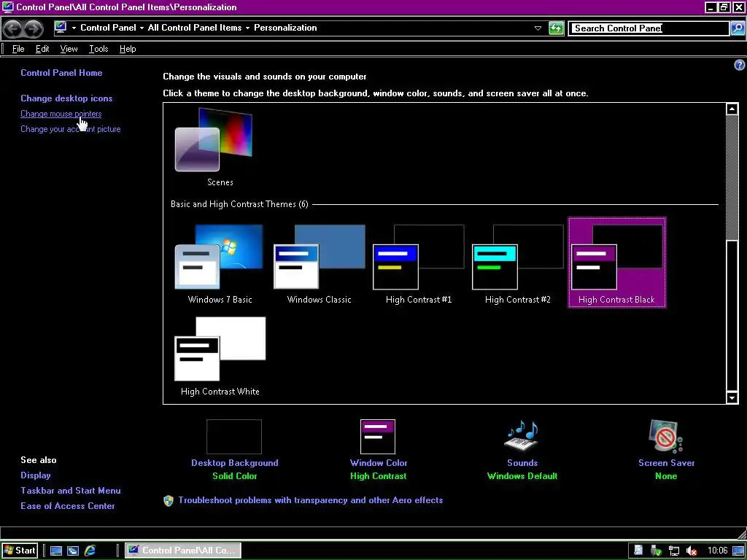
Task: Apply the High Contrast White theme
Action: [220, 356]
